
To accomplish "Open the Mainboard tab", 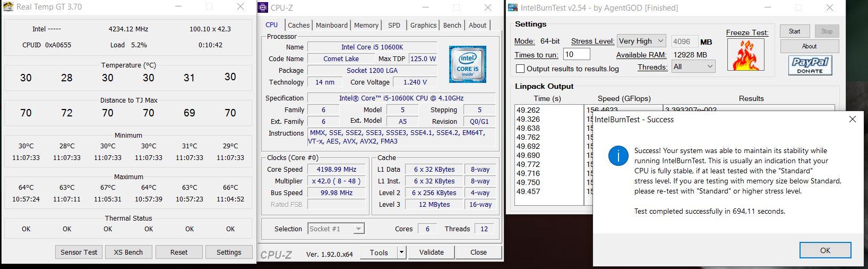I will [x=332, y=25].
